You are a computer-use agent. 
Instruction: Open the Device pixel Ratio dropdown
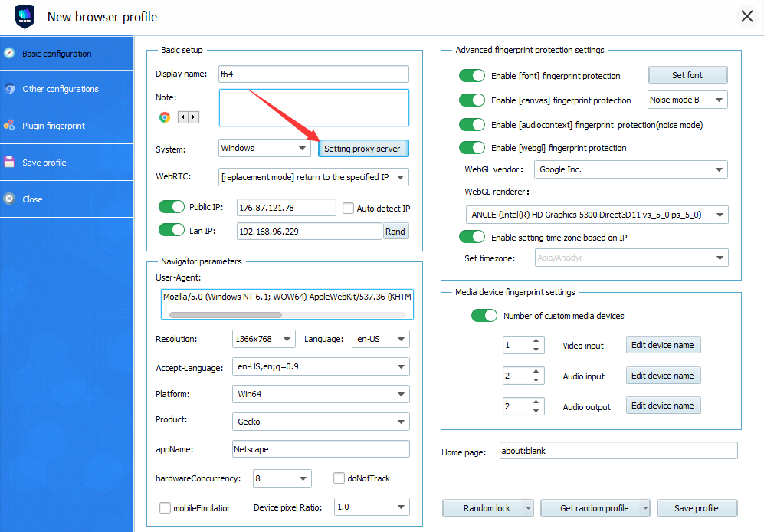372,507
